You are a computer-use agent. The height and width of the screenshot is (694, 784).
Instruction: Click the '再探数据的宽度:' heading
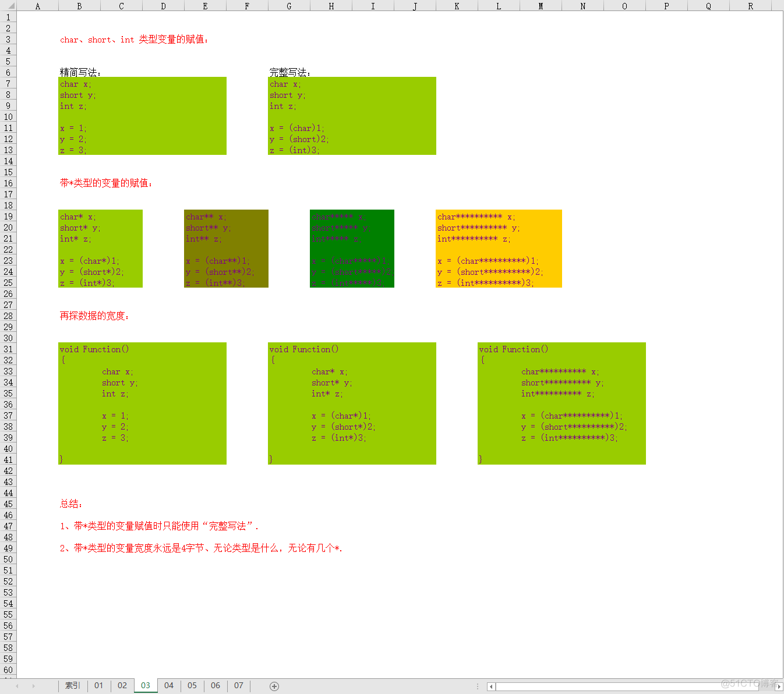click(x=94, y=316)
